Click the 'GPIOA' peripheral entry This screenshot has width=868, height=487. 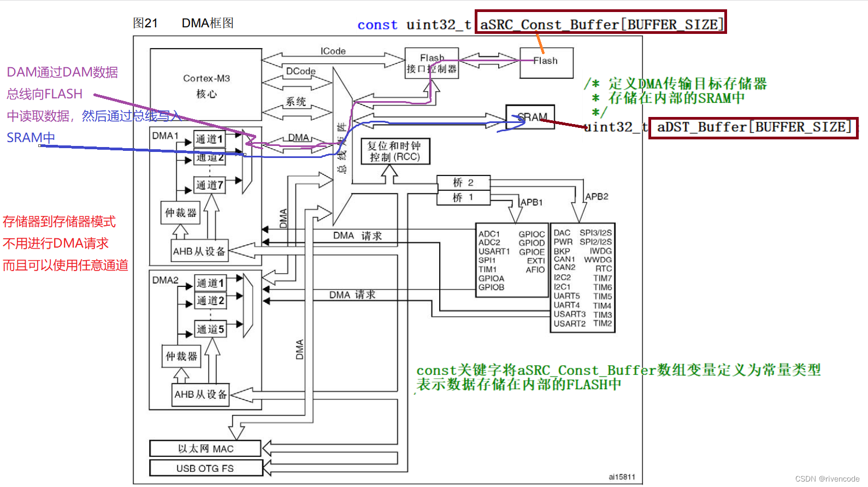tap(491, 278)
